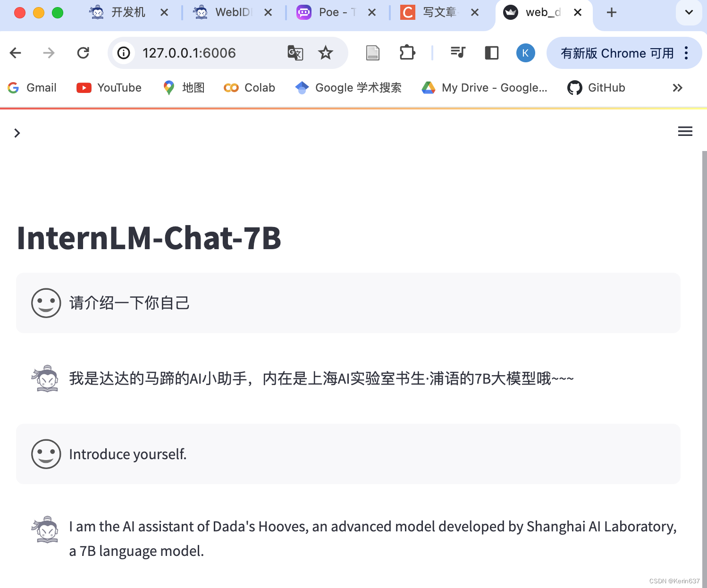707x588 pixels.
Task: Click the reply starting 我是达达的马蹄的AI小助手
Action: tap(321, 378)
